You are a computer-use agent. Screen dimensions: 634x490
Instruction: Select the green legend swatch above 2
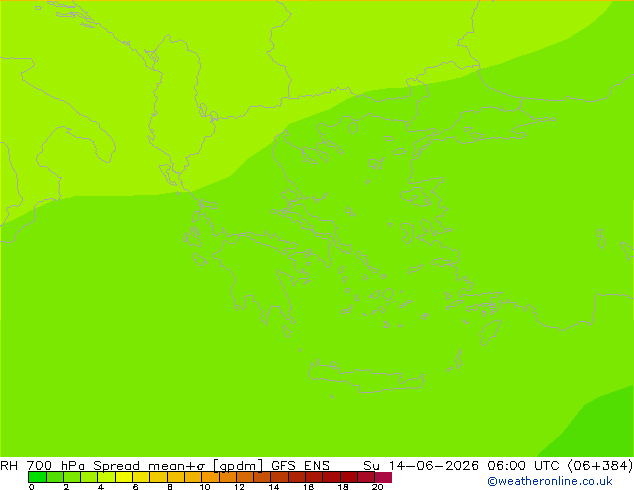pos(72,477)
